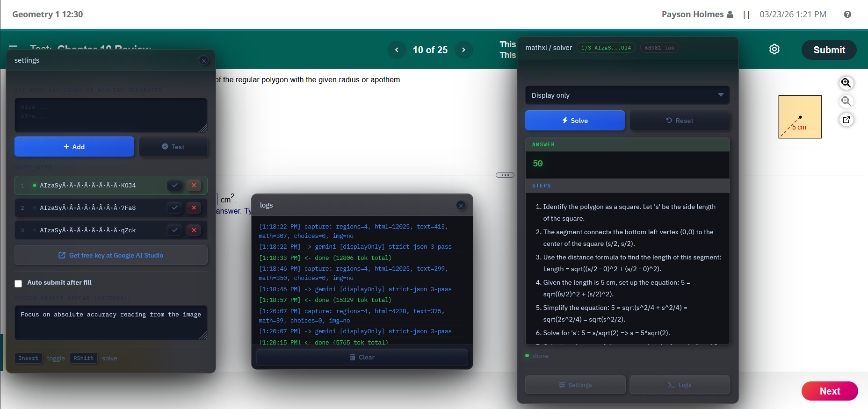Enable Auto submit after fill checkbox
This screenshot has height=409, width=868.
[x=18, y=283]
